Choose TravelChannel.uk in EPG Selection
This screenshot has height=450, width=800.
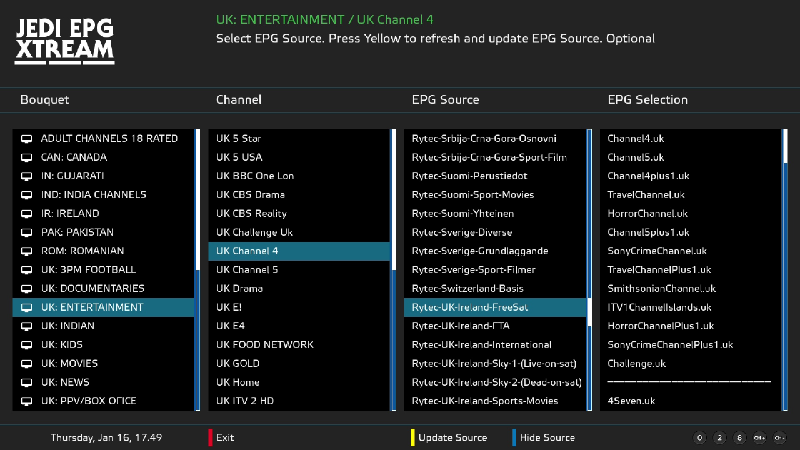point(691,195)
